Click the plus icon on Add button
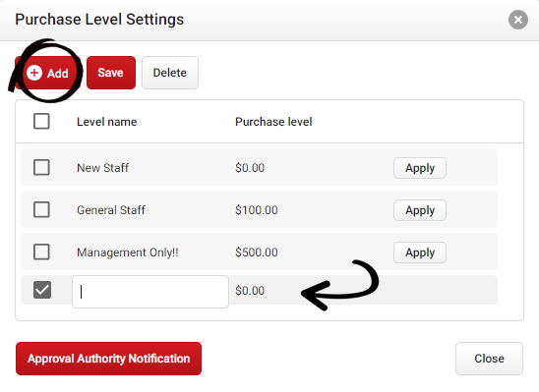The width and height of the screenshot is (539, 392). [34, 73]
